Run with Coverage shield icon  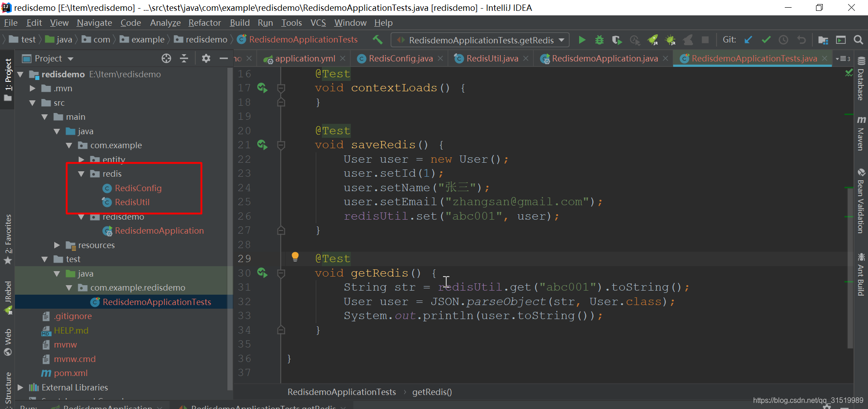pos(617,40)
